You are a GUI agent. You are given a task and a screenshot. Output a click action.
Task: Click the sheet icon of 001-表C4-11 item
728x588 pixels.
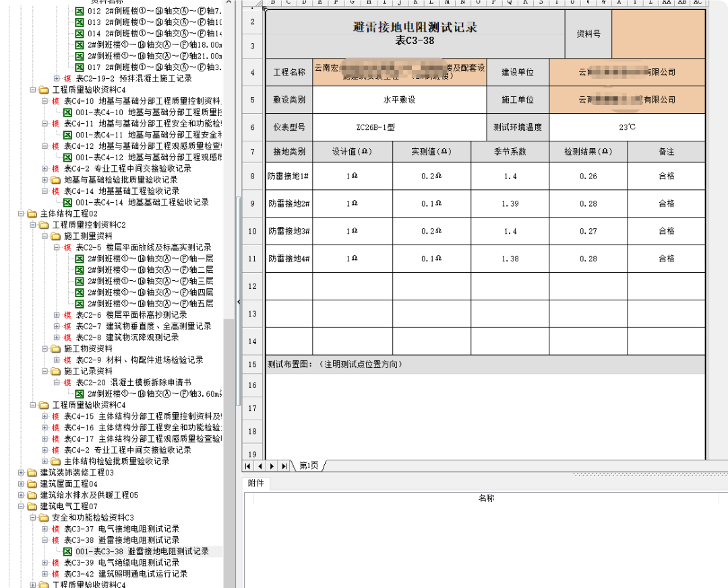(68, 135)
